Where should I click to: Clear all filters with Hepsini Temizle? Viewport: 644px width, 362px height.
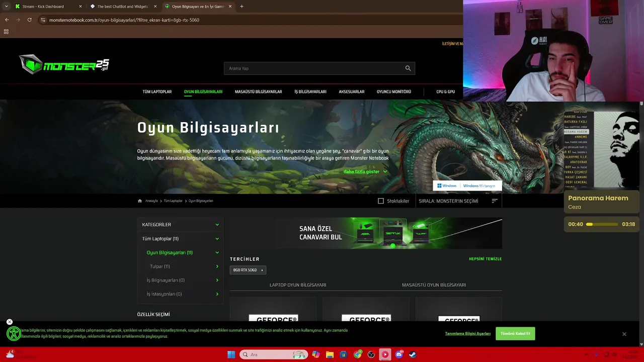(485, 259)
